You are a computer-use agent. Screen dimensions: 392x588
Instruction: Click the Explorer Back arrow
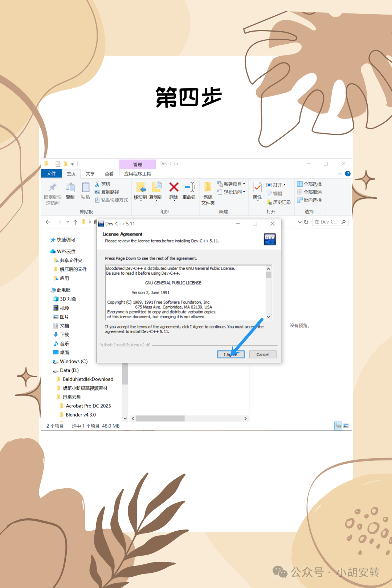click(x=48, y=222)
